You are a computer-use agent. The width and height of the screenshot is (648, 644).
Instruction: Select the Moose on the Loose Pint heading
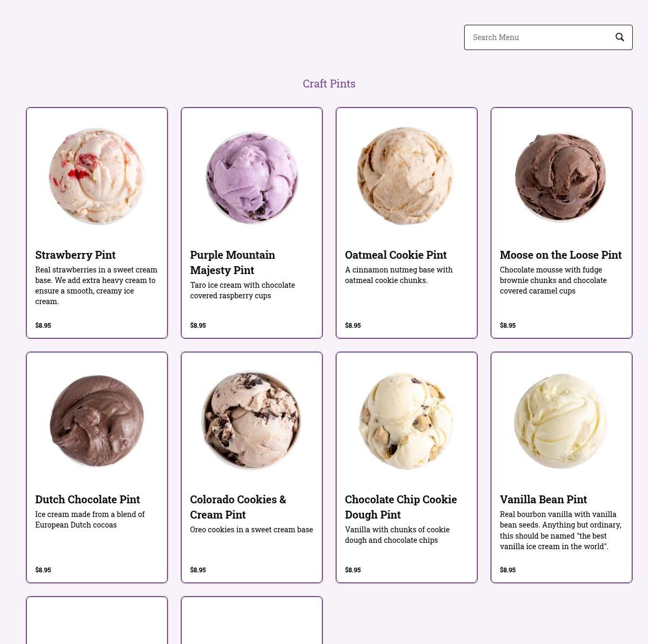click(x=561, y=255)
